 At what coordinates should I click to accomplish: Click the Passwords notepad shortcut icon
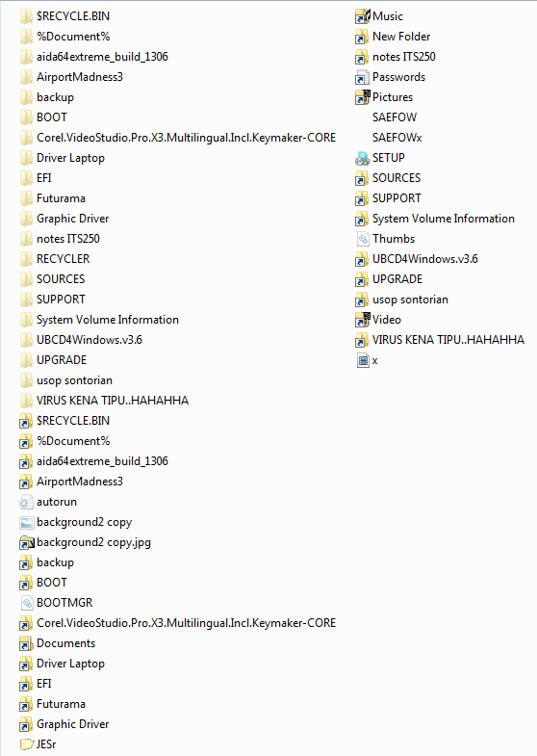362,77
